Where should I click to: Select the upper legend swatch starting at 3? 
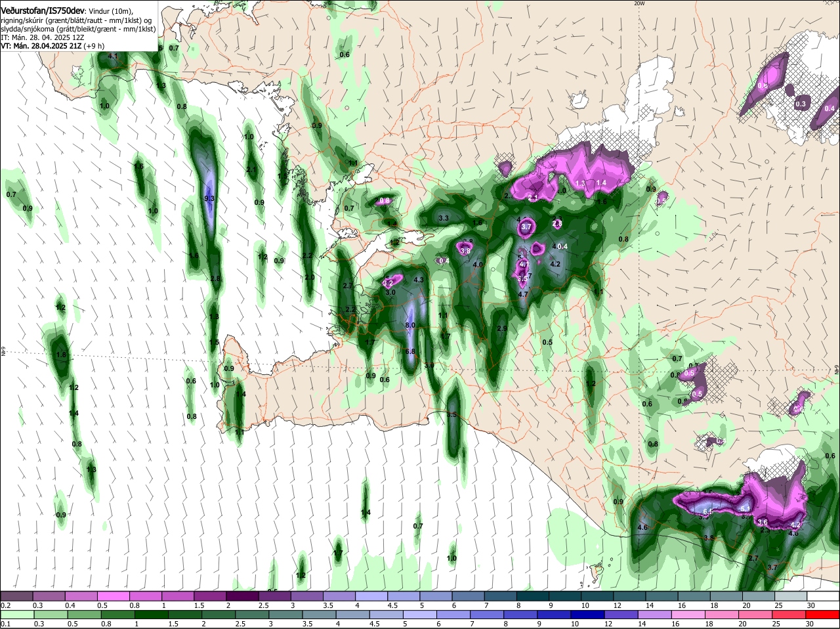coord(306,596)
